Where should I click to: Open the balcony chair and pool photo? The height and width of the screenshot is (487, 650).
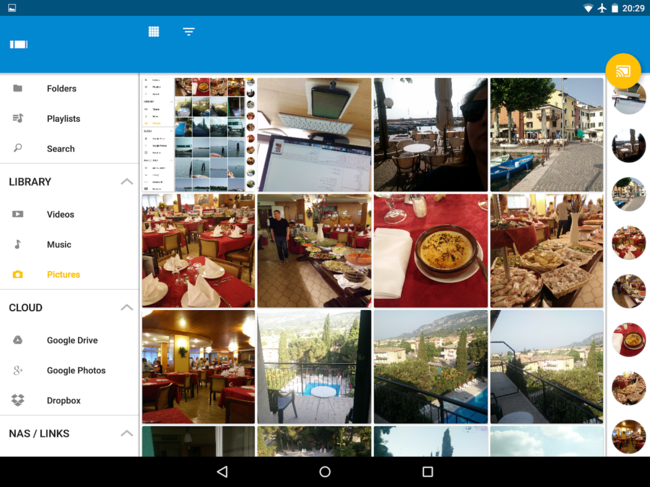[x=314, y=367]
